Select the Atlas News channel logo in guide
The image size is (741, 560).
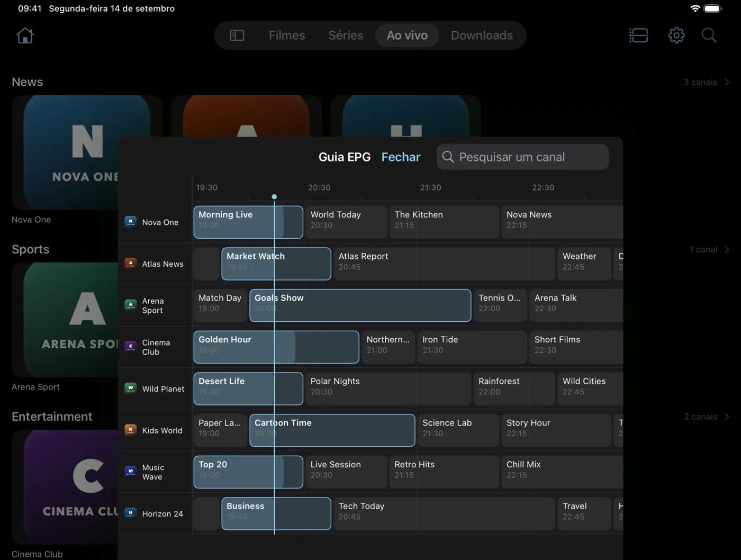click(130, 264)
